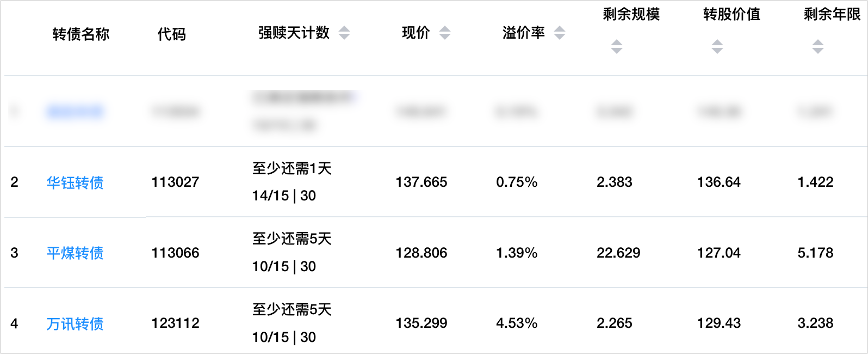
Task: Sort by 转股价值 using arrows
Action: 717,47
